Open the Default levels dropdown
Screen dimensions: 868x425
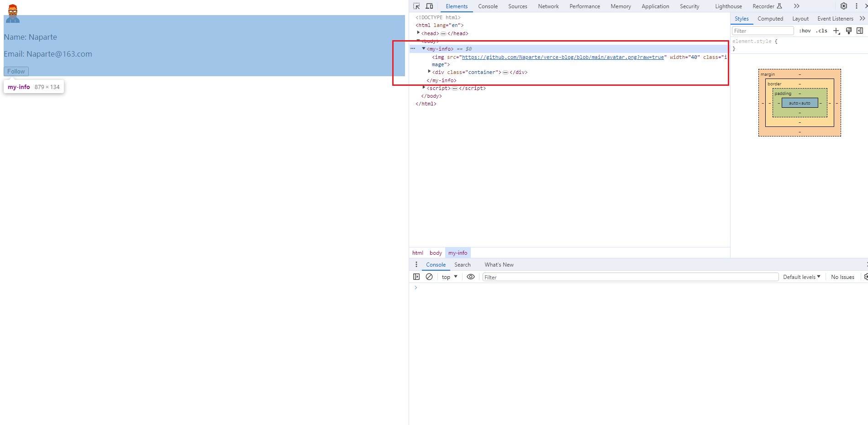(x=802, y=277)
